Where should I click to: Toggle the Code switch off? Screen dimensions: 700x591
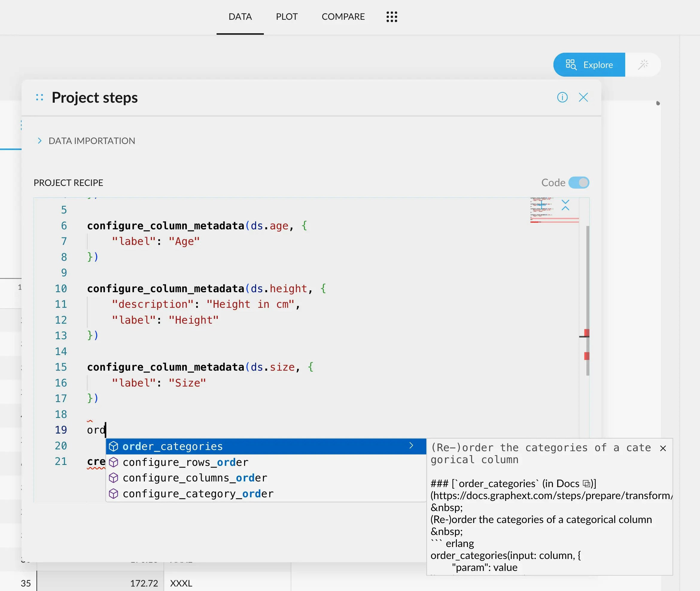[579, 183]
